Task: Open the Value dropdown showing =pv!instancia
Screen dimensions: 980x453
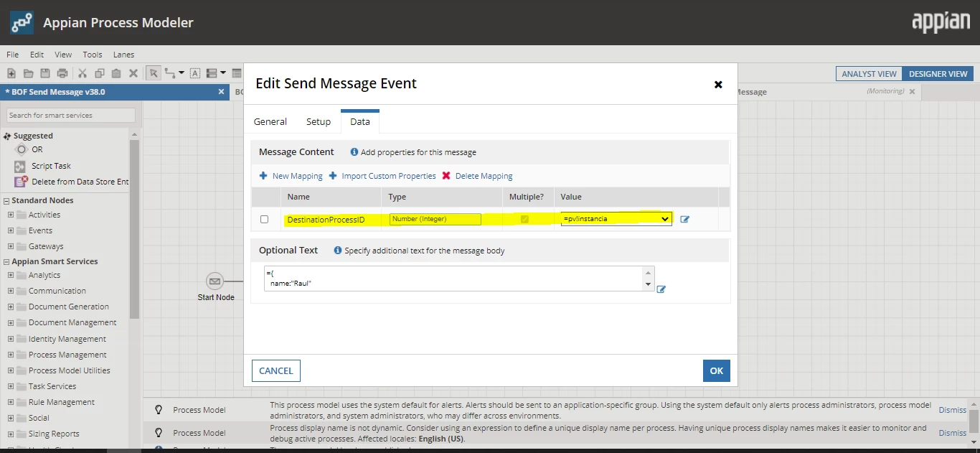Action: pyautogui.click(x=616, y=219)
